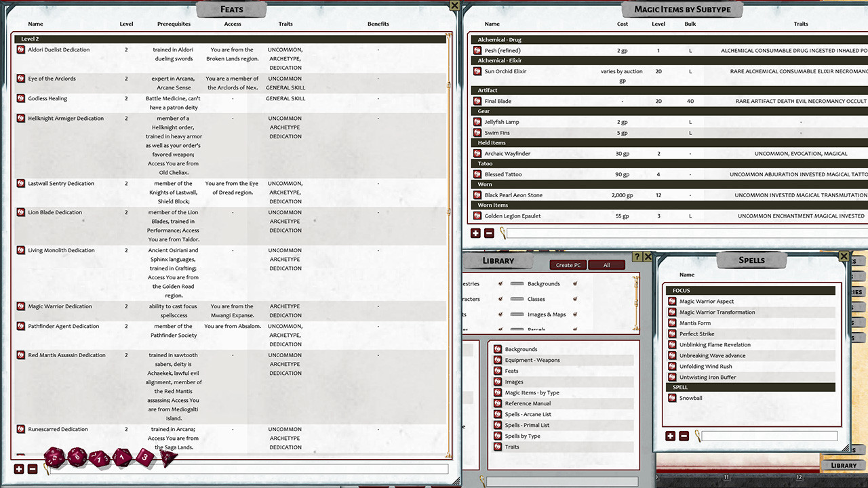The width and height of the screenshot is (868, 488).
Task: Open the Aldori Duelist Dedication feat entry
Action: tap(57, 49)
